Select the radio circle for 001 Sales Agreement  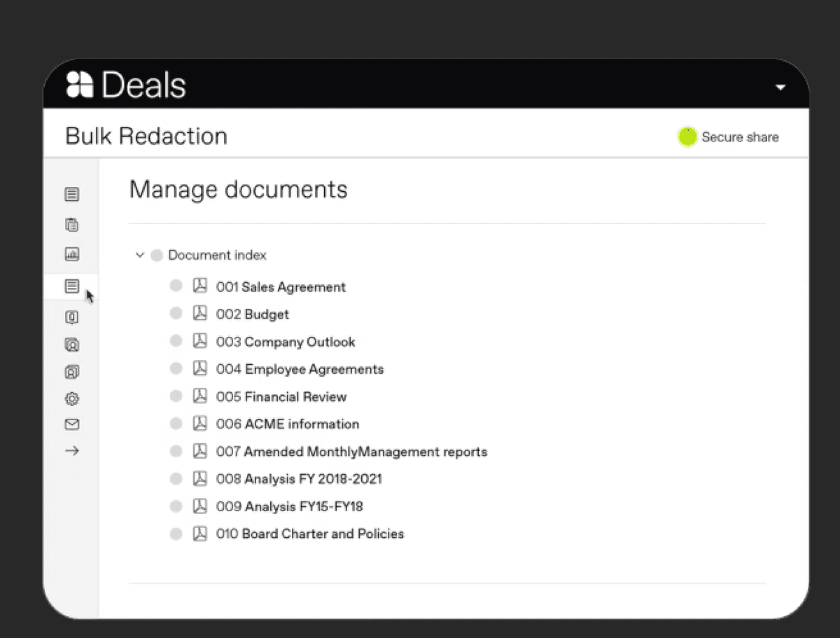click(x=176, y=286)
